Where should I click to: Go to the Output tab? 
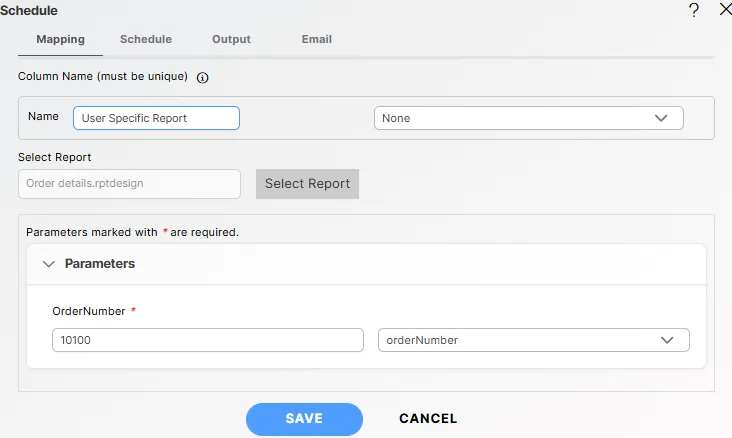(231, 40)
